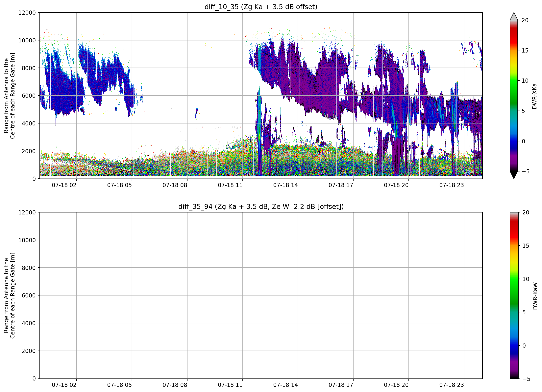This screenshot has width=542, height=392.
Task: Click x-tick "07-18 14" under the diff_10_35 plot
Action: [285, 185]
